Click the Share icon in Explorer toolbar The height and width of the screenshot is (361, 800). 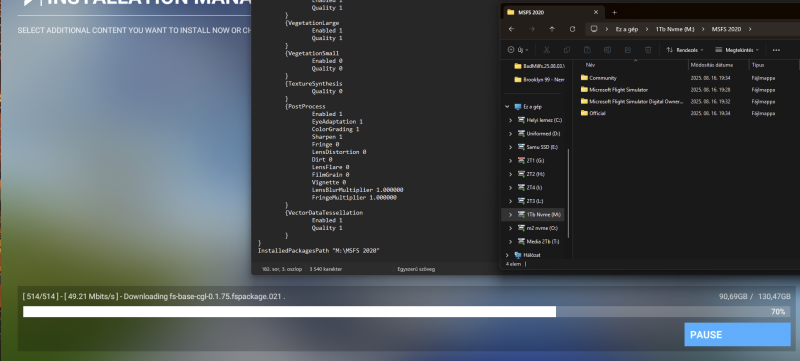(628, 50)
